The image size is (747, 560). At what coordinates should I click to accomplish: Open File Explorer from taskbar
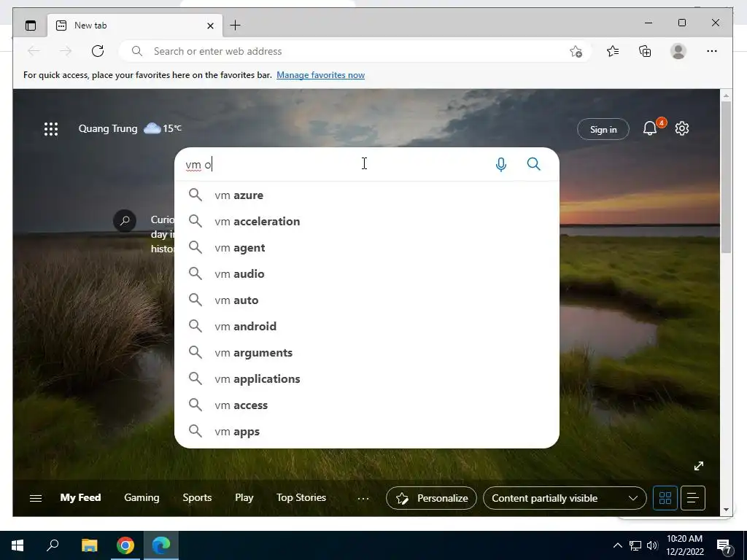pos(89,545)
